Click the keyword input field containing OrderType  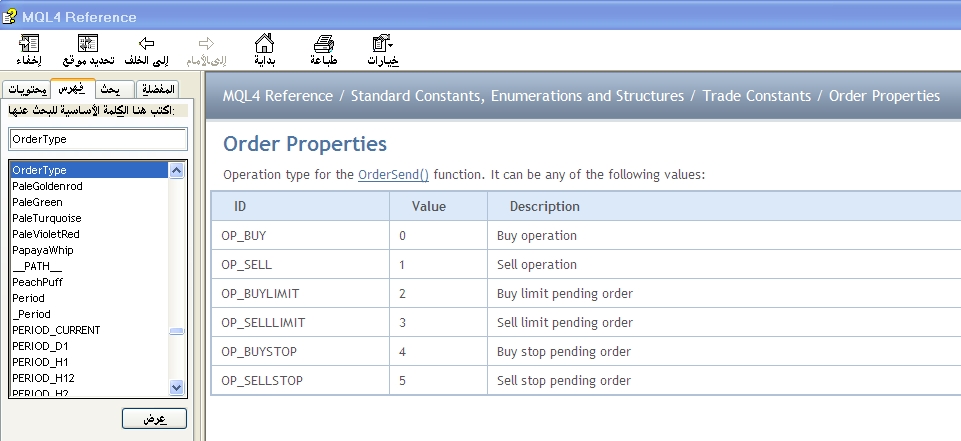pyautogui.click(x=98, y=139)
